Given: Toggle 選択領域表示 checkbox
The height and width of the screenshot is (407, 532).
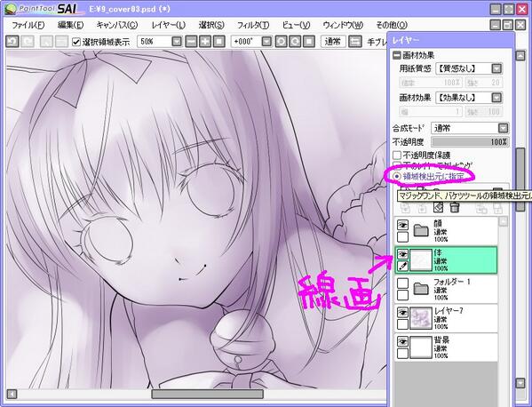Looking at the screenshot, I should (x=76, y=42).
